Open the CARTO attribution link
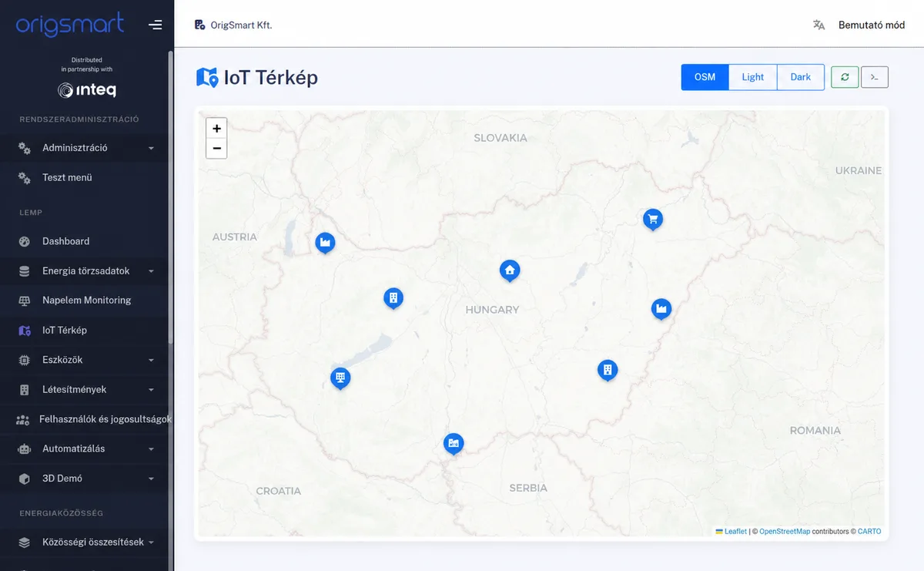Screen dimensions: 924x571 869,532
